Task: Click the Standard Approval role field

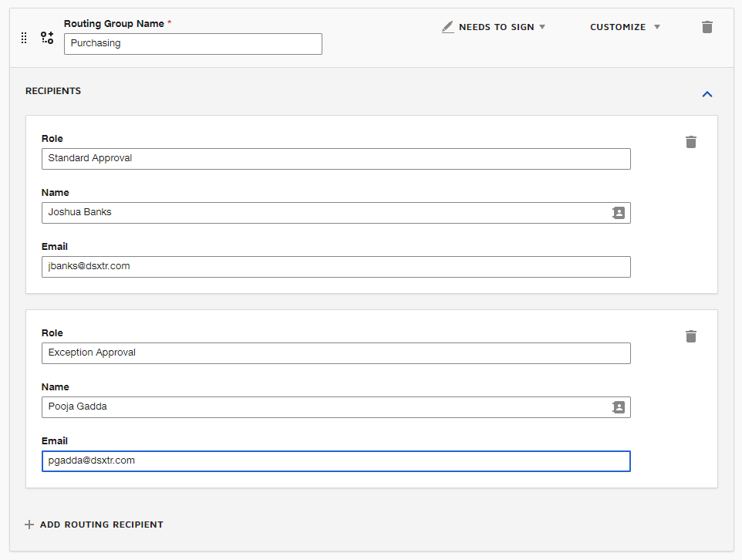Action: tap(336, 159)
